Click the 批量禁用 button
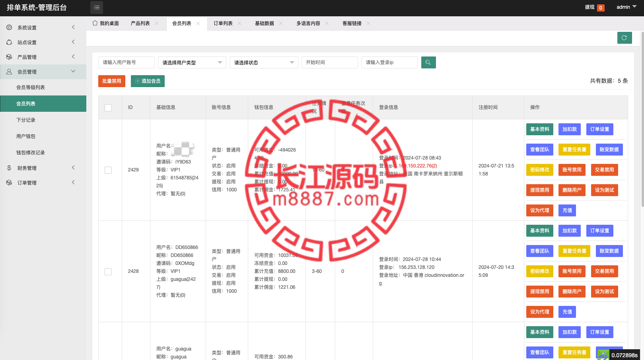The image size is (644, 360). pos(112,81)
